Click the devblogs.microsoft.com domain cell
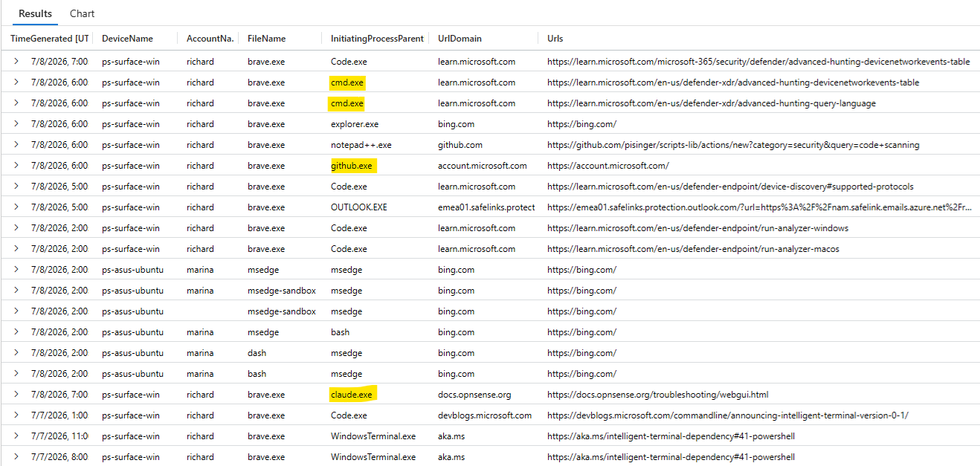This screenshot has width=980, height=466. [x=485, y=415]
